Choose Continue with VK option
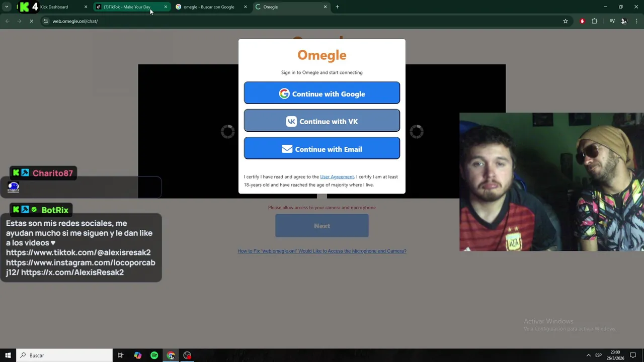The width and height of the screenshot is (644, 362). click(322, 121)
